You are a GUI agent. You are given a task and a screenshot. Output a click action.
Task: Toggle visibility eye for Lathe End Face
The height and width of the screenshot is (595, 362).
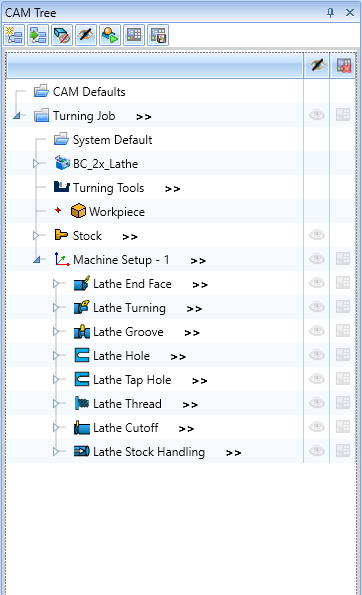pyautogui.click(x=317, y=283)
